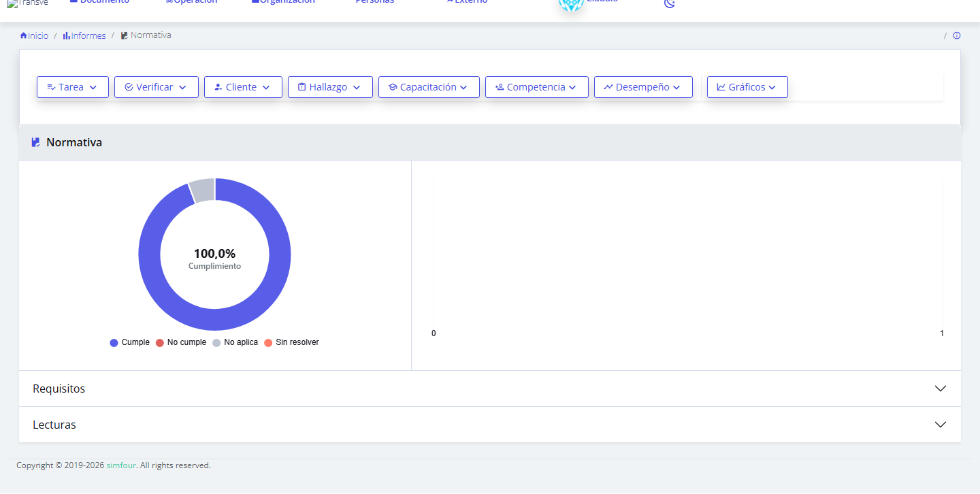980x494 pixels.
Task: Open the simfour footer link
Action: coord(121,465)
